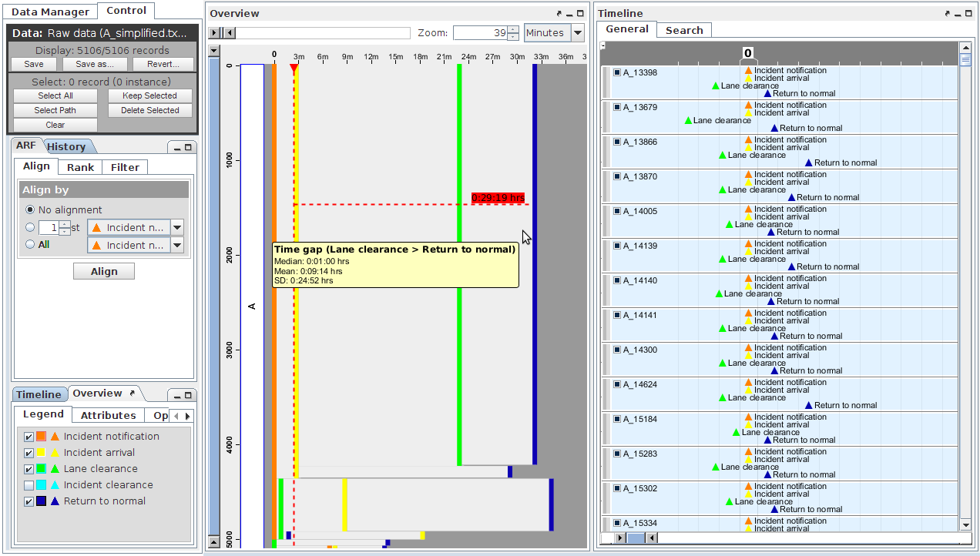This screenshot has height=556, width=980.
Task: Open the dropdown next to the All option
Action: (x=177, y=246)
